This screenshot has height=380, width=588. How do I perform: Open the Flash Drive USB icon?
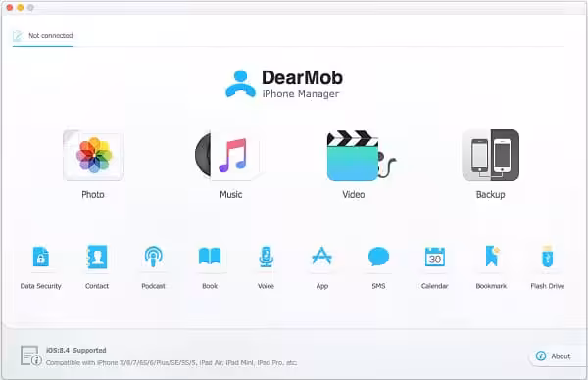[548, 257]
